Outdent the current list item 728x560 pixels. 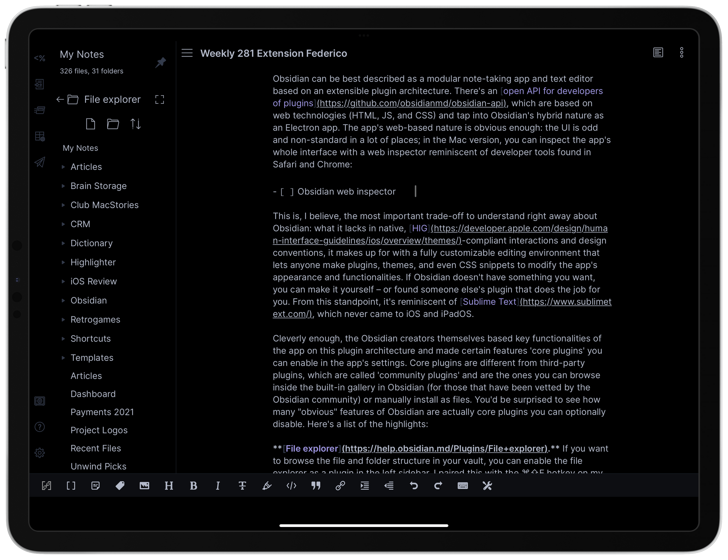click(x=389, y=486)
